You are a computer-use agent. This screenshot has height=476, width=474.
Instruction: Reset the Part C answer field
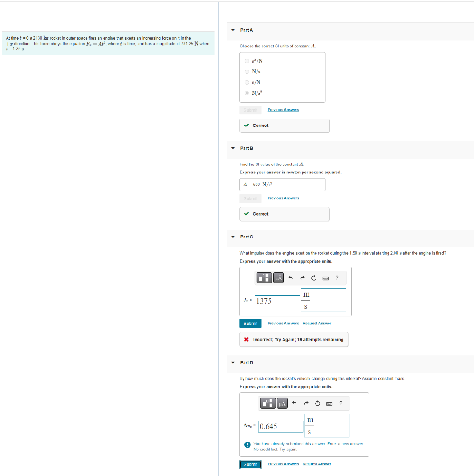coord(314,278)
